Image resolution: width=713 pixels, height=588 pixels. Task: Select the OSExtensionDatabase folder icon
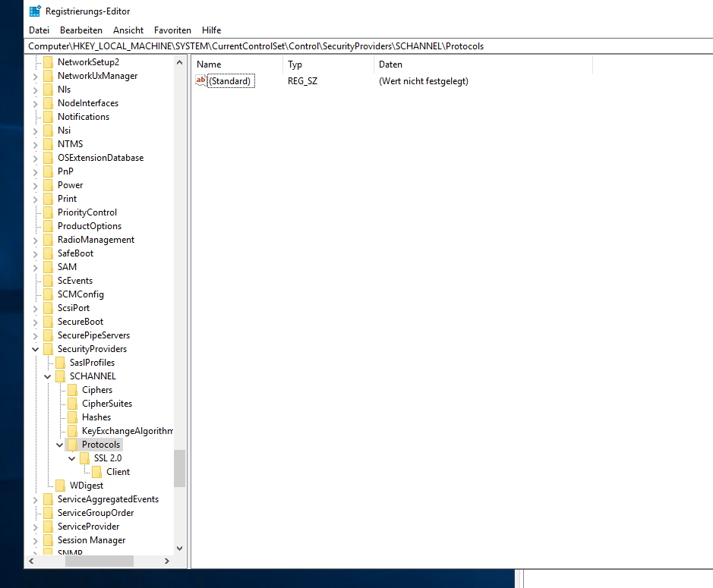coord(48,158)
